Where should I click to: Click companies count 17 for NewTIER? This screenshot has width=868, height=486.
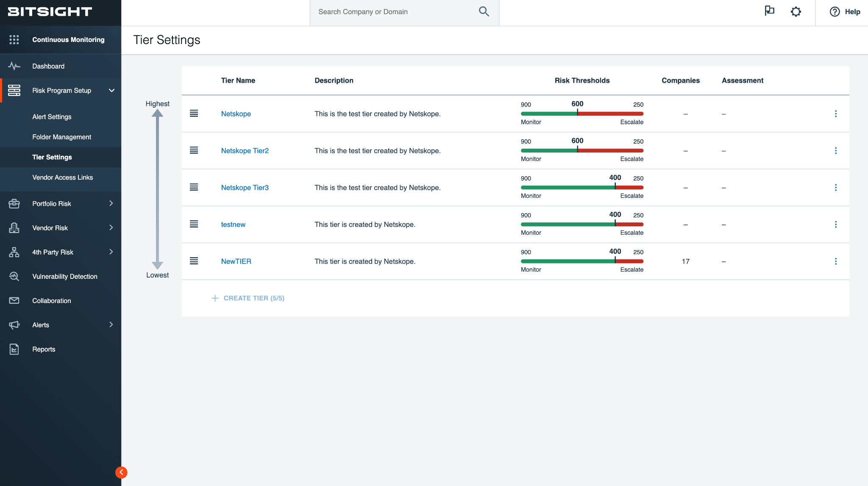tap(685, 261)
